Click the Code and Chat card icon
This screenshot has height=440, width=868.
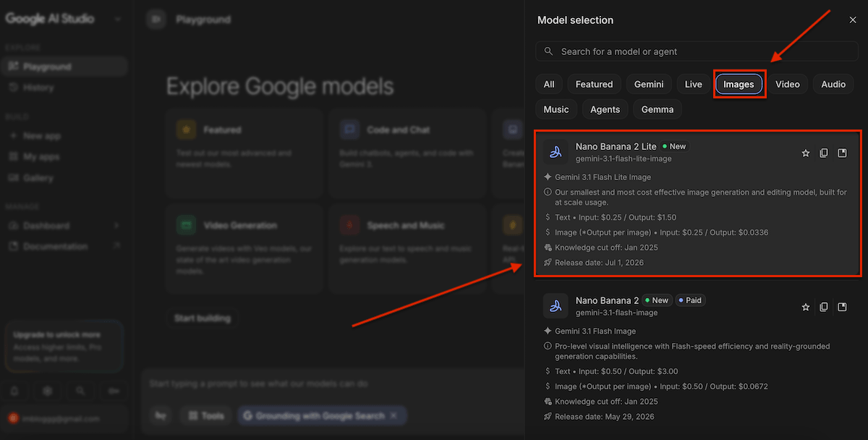(x=350, y=130)
